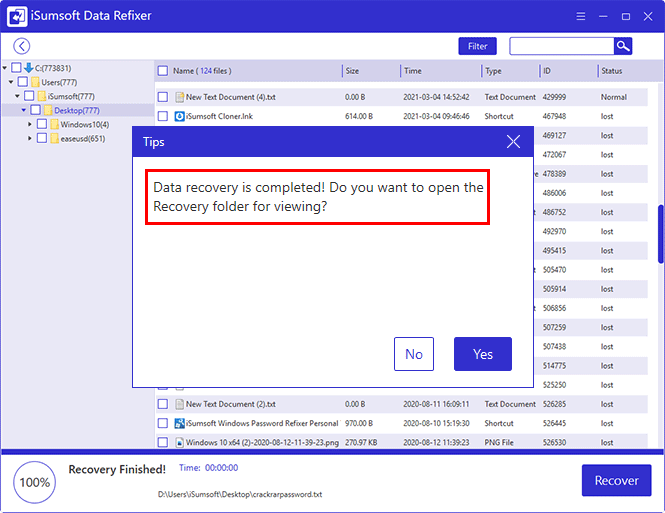Image resolution: width=665 pixels, height=513 pixels.
Task: Tick the Desktop(777) folder checkbox
Action: point(36,110)
